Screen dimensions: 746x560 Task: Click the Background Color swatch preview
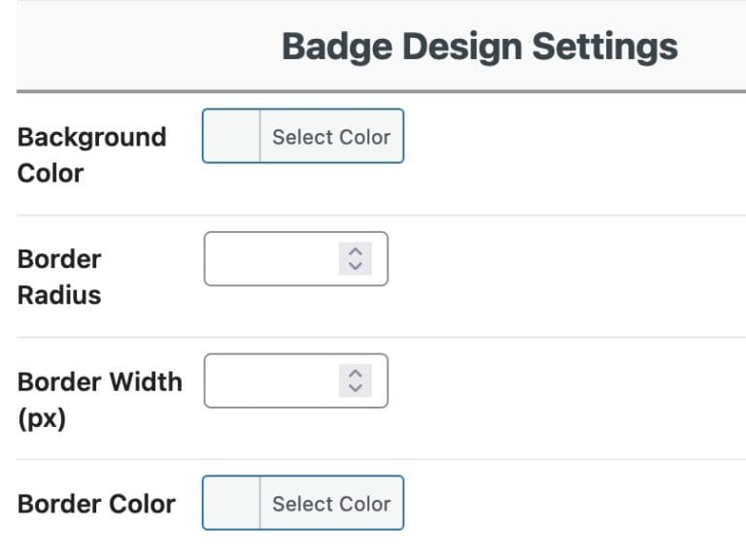pos(231,137)
